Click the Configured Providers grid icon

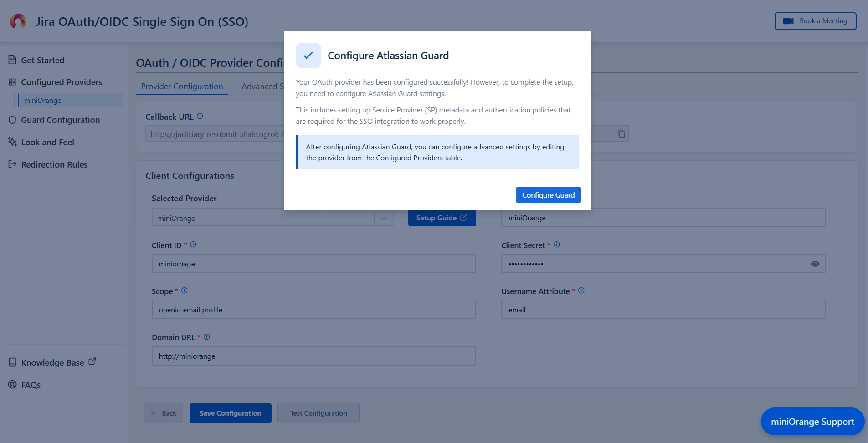click(x=12, y=82)
